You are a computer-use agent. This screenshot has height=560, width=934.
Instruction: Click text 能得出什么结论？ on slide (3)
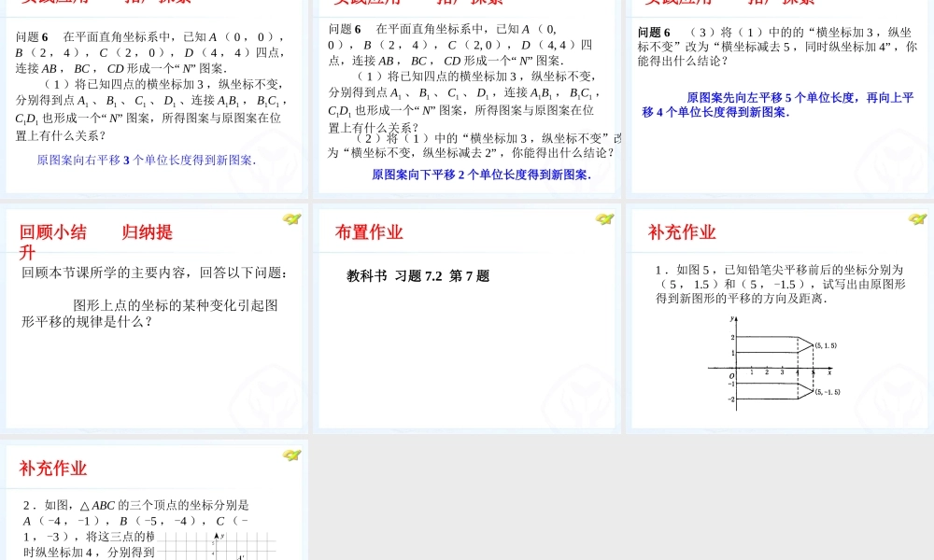pos(683,61)
